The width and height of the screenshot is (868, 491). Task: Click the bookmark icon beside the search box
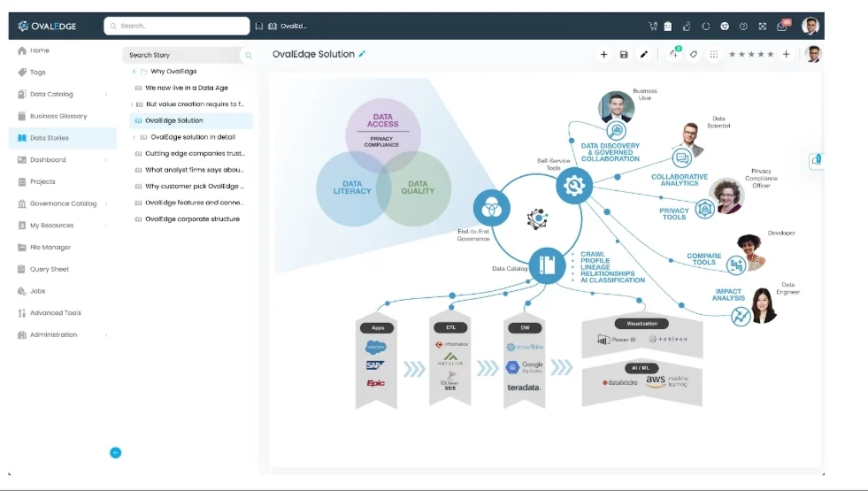pyautogui.click(x=259, y=26)
